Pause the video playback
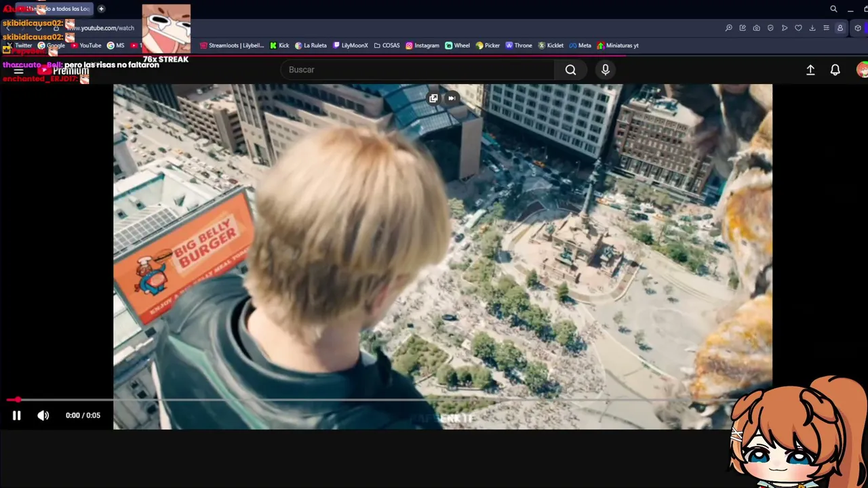868x488 pixels. pyautogui.click(x=16, y=415)
